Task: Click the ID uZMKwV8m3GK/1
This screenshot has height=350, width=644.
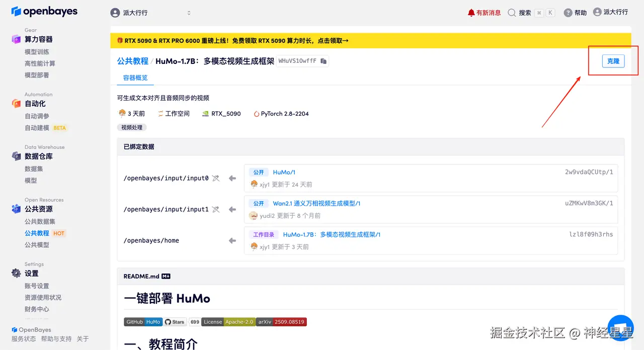Action: [x=589, y=203]
